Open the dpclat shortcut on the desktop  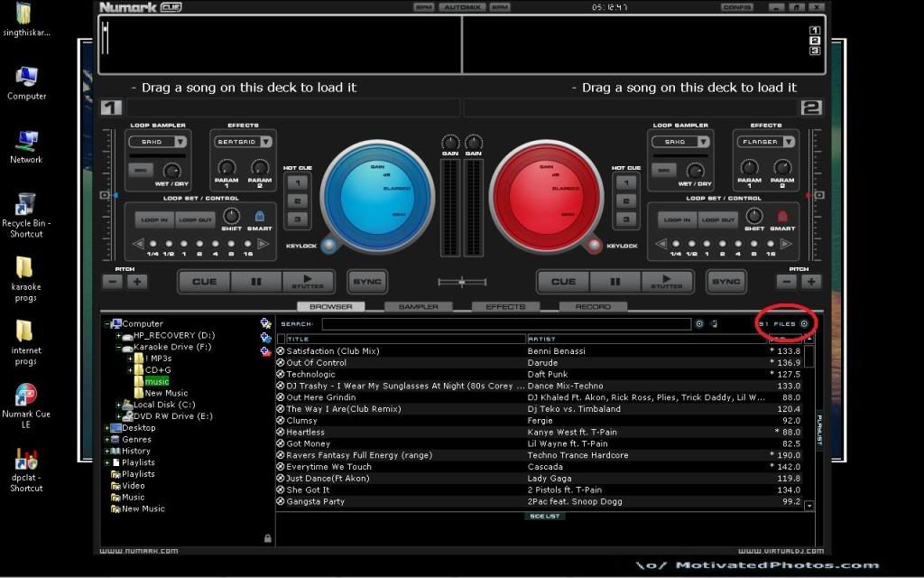(26, 470)
